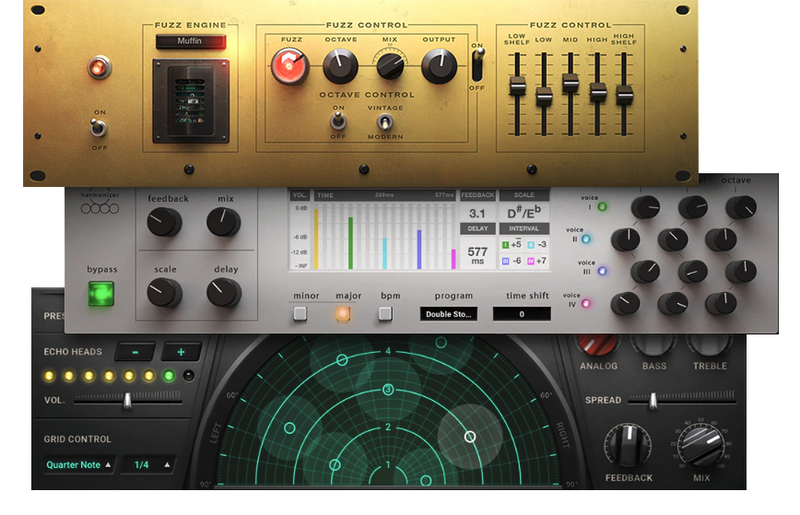Click the Output knob on fuzz plugin
Viewport: 800px width, 515px height.
(439, 66)
